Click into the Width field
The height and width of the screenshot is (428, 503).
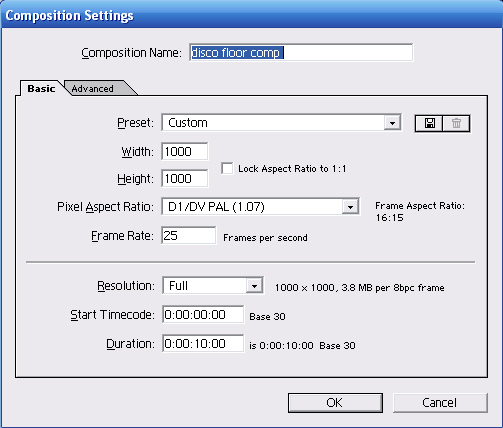[185, 152]
